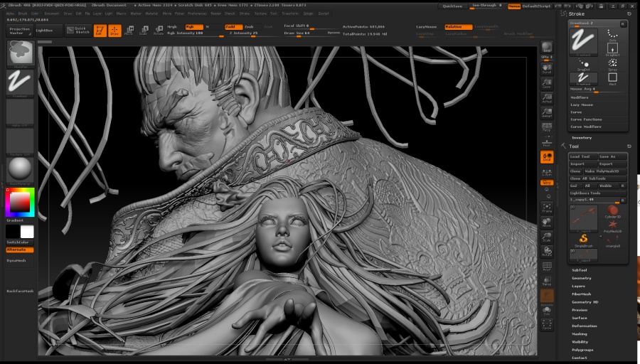This screenshot has height=364, width=640.
Task: Select DragDot stroke type
Action: (x=583, y=65)
